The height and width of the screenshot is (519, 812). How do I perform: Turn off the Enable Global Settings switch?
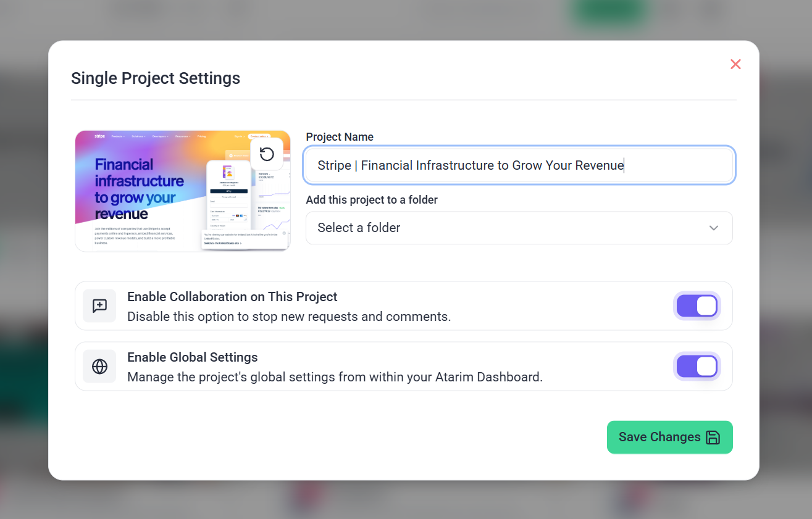697,367
